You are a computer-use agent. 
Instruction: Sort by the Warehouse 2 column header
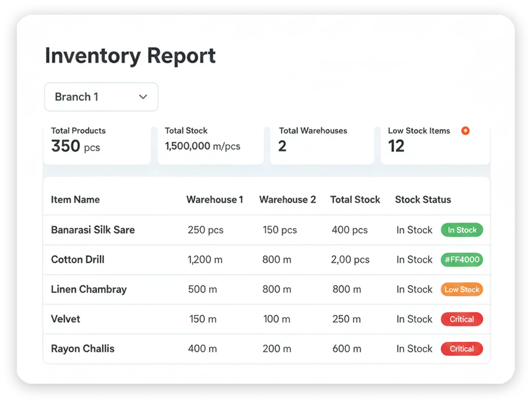point(287,199)
